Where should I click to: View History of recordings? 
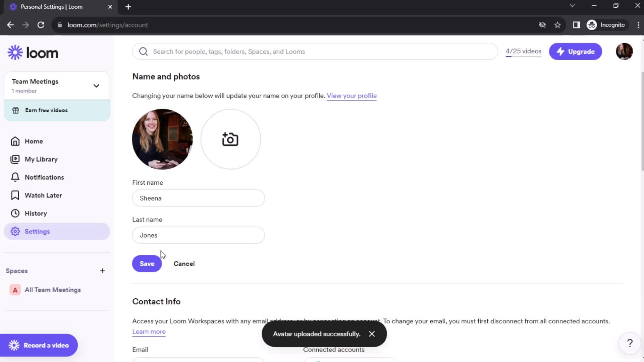coord(35,213)
